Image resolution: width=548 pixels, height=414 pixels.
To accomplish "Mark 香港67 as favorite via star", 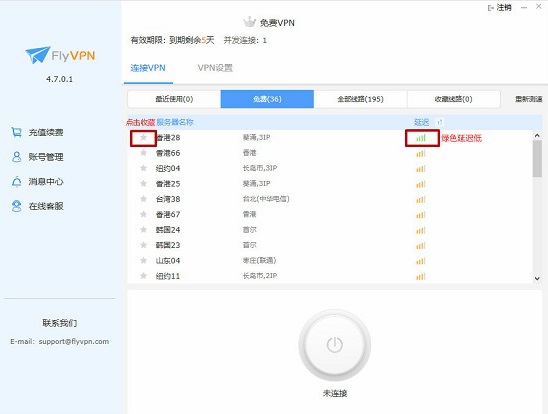I will 143,214.
